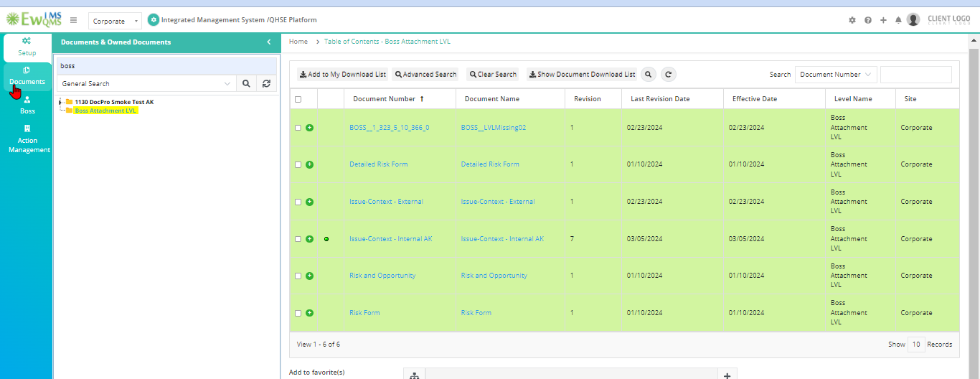980x379 pixels.
Task: Open Advanced Search
Action: (x=425, y=74)
